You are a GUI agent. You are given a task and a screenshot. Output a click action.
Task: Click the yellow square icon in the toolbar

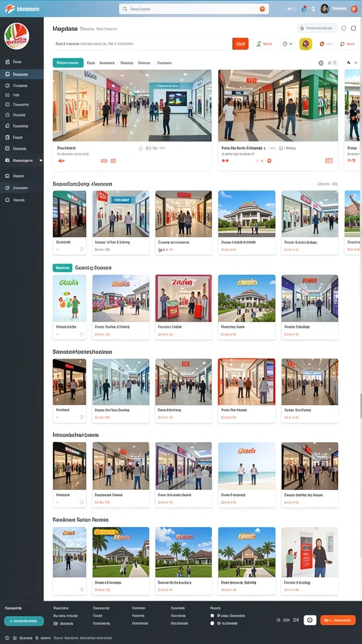pyautogui.click(x=305, y=43)
